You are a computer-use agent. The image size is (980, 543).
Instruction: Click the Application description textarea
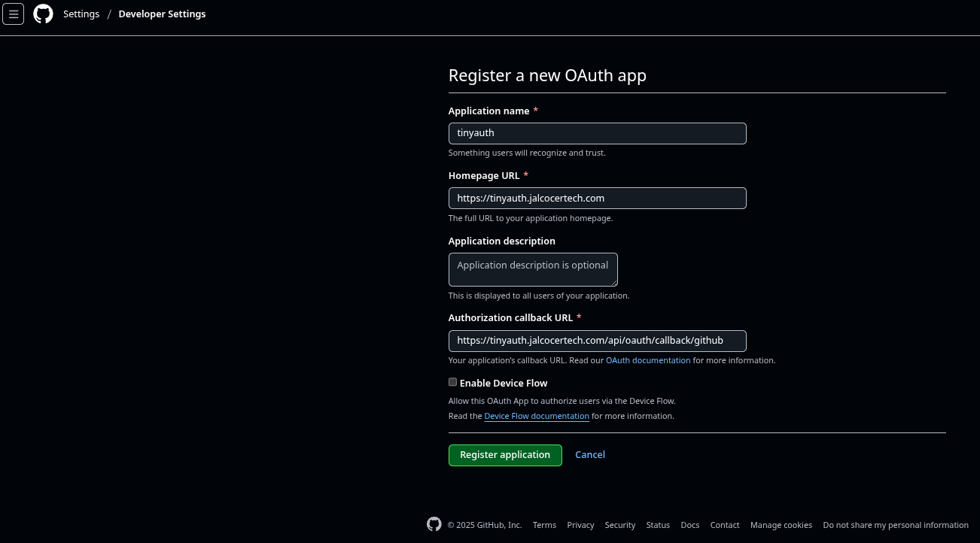(x=533, y=269)
